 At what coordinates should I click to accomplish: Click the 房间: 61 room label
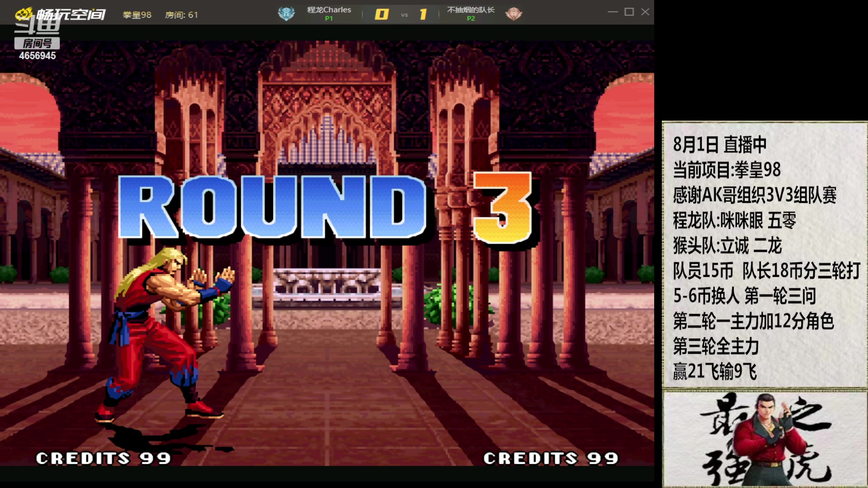[x=181, y=14]
